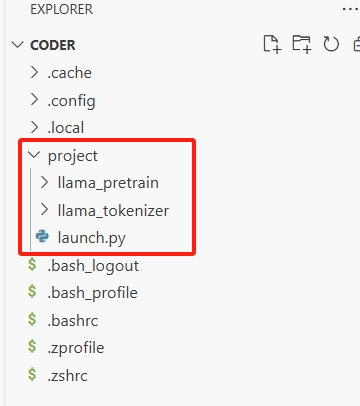Click the EXPLORER panel title
The width and height of the screenshot is (360, 406).
pyautogui.click(x=61, y=9)
